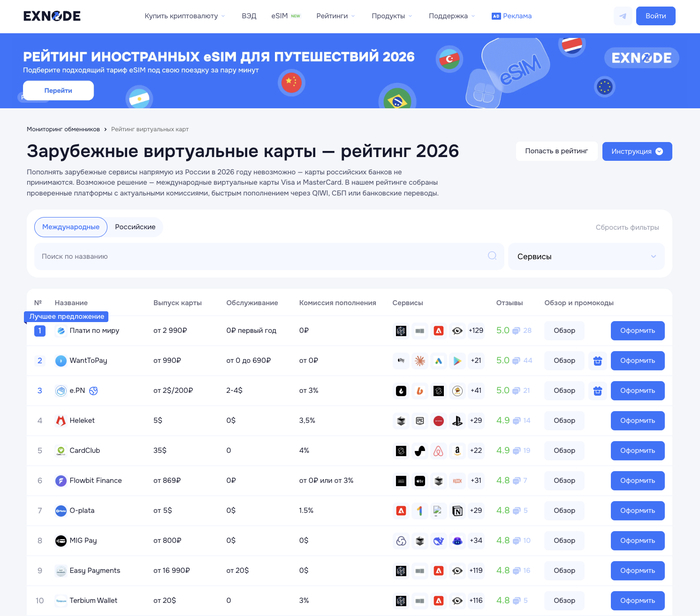Click the WantToPay logo icon

coord(61,361)
